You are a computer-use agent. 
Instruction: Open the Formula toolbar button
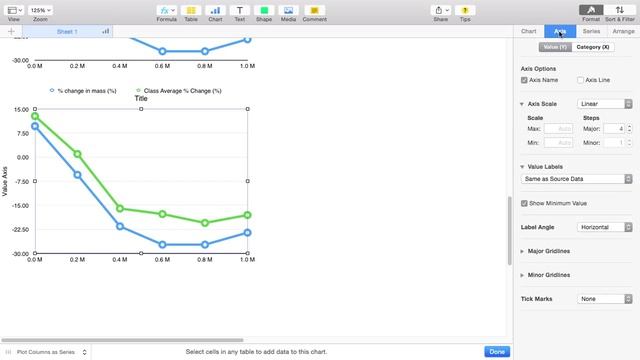coord(167,11)
